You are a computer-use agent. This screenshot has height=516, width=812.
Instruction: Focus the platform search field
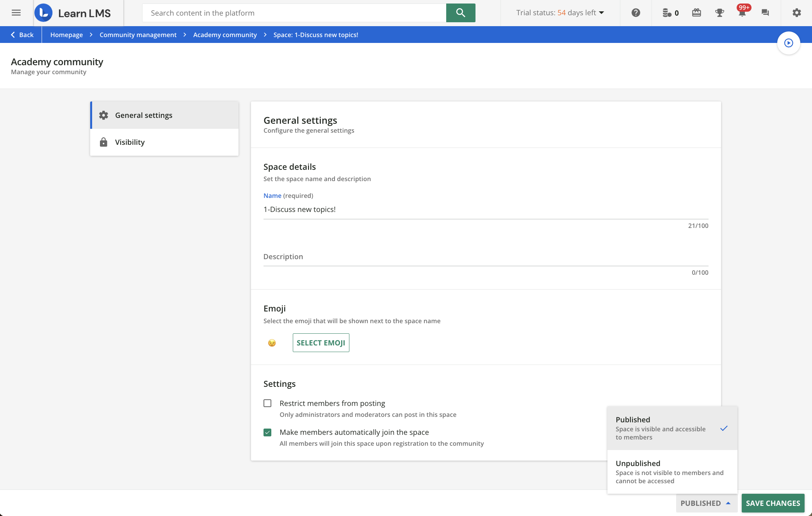(x=294, y=13)
